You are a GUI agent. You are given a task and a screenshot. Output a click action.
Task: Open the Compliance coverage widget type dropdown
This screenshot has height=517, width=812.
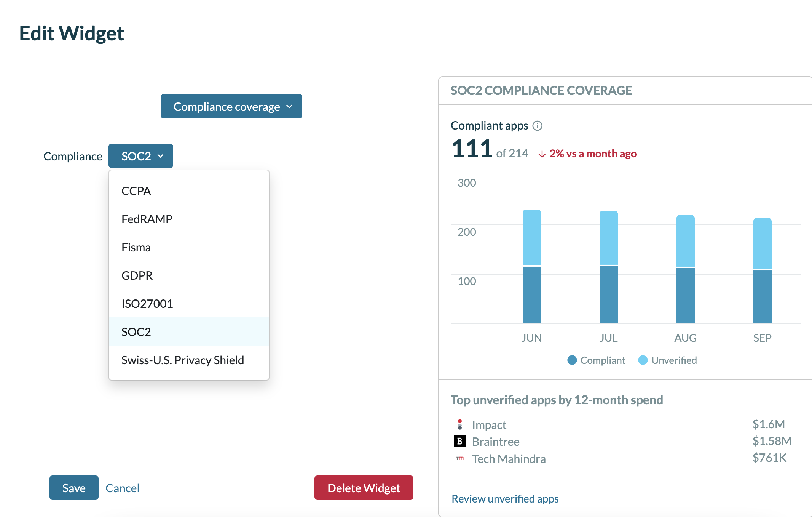(231, 107)
